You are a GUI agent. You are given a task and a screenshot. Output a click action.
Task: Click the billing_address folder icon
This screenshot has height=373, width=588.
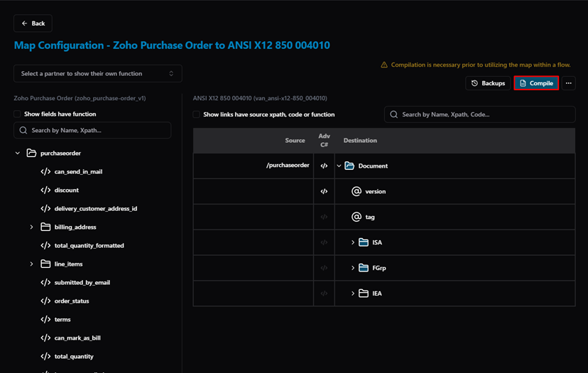(x=45, y=227)
